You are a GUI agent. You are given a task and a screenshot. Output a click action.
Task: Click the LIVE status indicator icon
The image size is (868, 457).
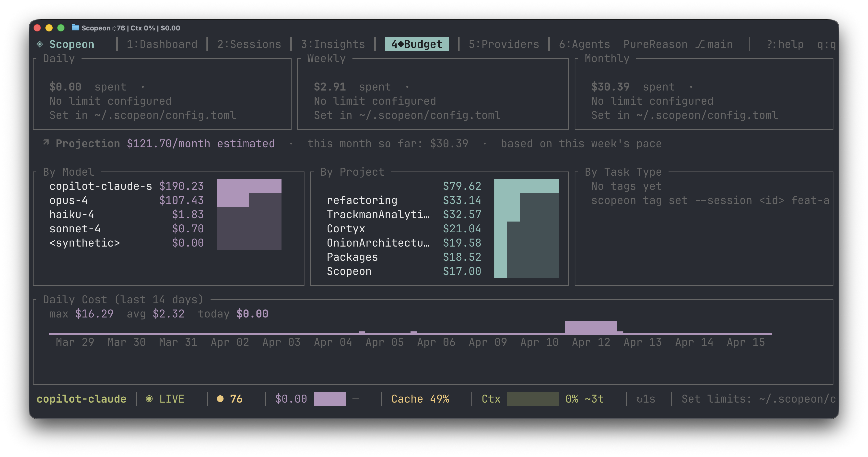[149, 399]
